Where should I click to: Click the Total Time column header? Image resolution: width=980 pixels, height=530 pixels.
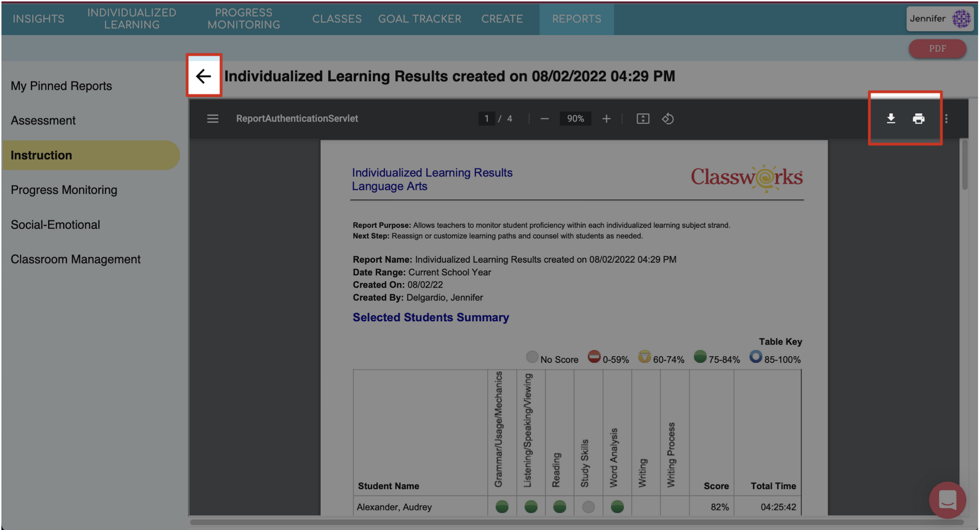pos(773,486)
